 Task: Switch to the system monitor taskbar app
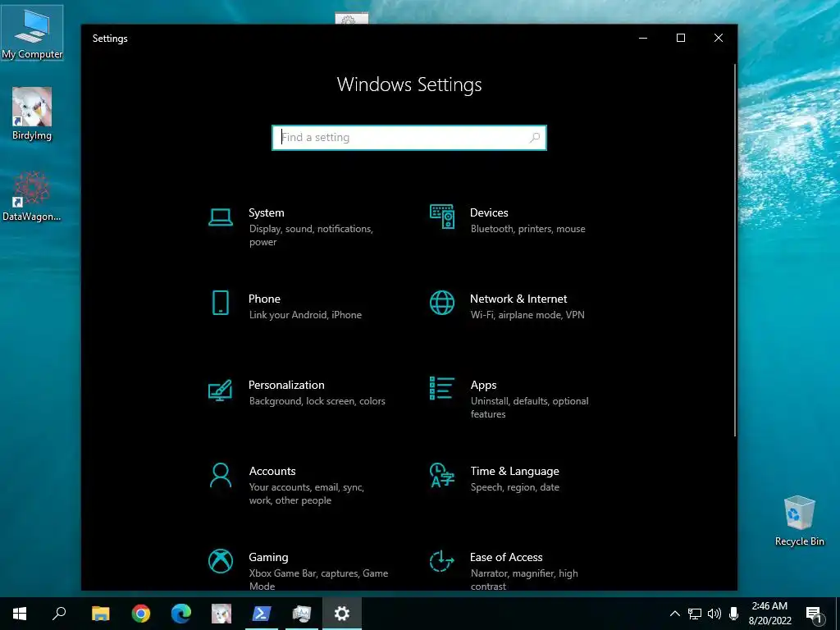tap(302, 614)
